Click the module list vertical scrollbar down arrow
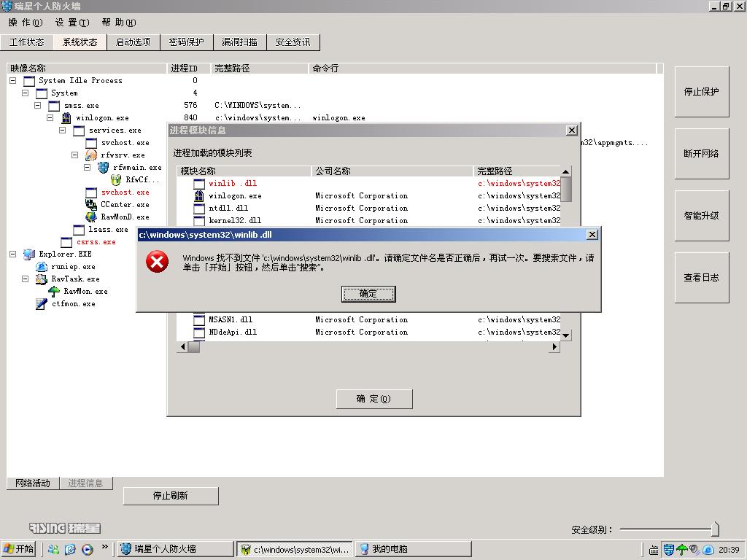Screen dimensions: 747x560 coord(565,335)
